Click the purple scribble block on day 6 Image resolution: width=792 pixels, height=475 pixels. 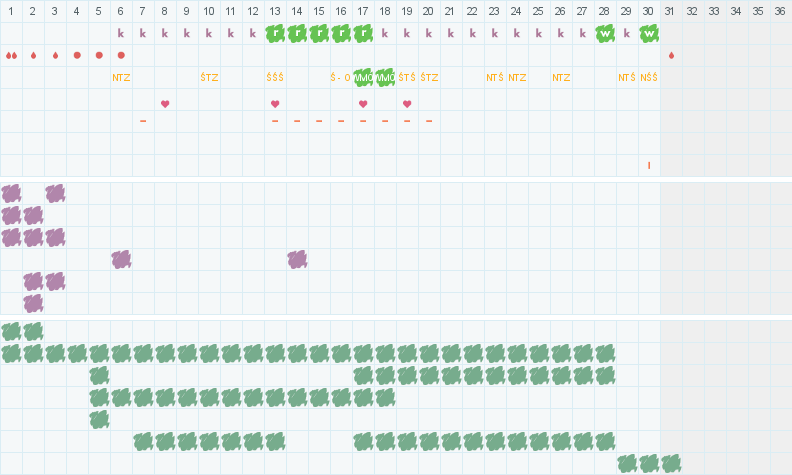tap(121, 259)
